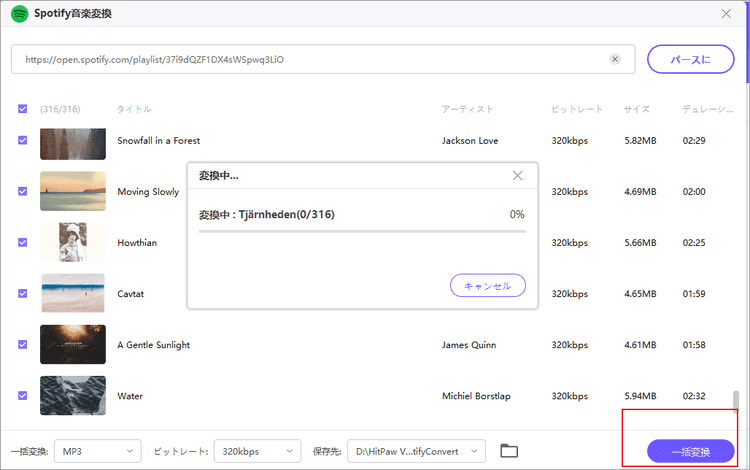Uncheck the A Gentle Sunlight checkbox
This screenshot has width=750, height=470.
22,344
